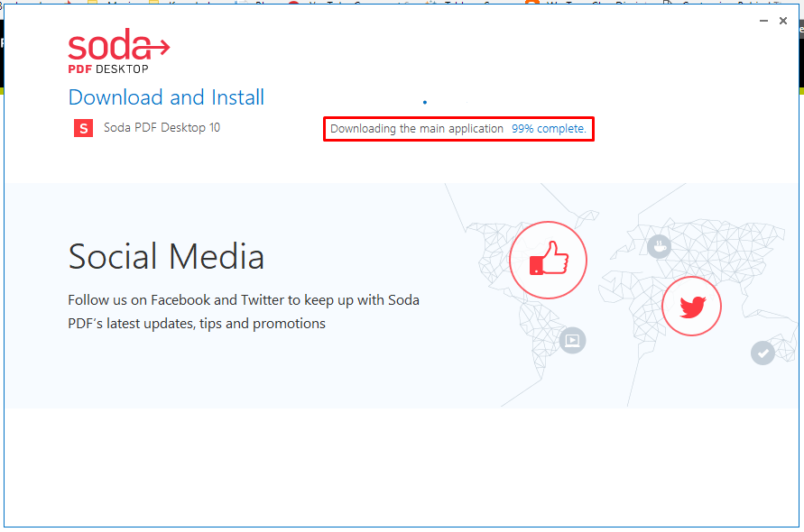Click the red S Soda PDF product icon
Screen dimensions: 804x532
84,128
